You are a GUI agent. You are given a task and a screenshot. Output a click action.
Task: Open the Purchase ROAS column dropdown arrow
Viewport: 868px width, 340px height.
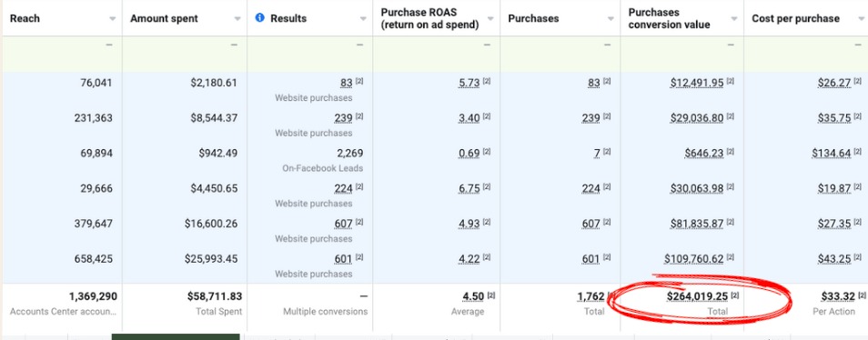tap(490, 19)
